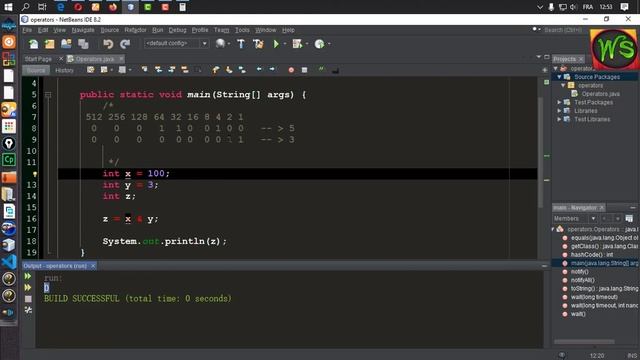Expand the Test Packages node
This screenshot has width=640, height=360.
click(559, 102)
